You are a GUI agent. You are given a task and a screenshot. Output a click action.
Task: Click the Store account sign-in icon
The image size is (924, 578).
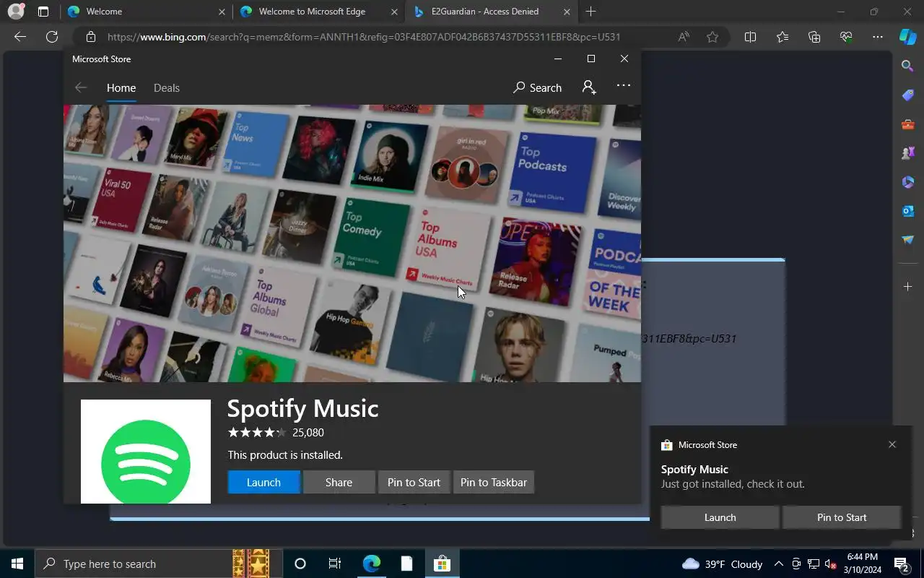(589, 87)
